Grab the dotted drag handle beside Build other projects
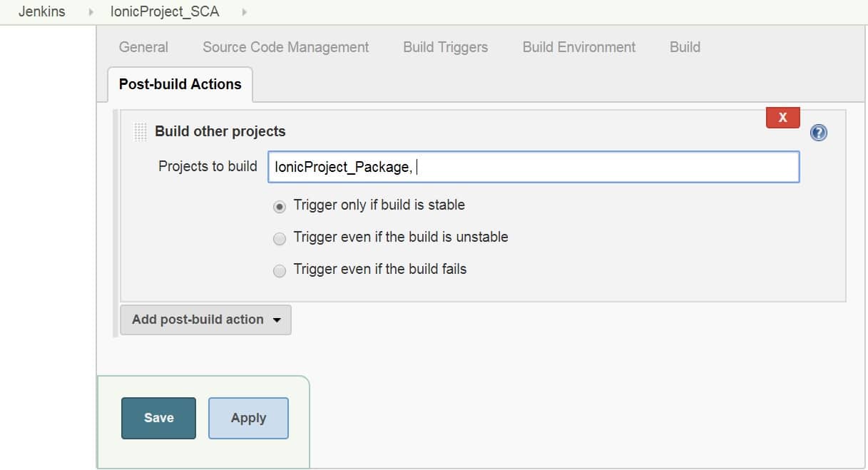 [141, 132]
